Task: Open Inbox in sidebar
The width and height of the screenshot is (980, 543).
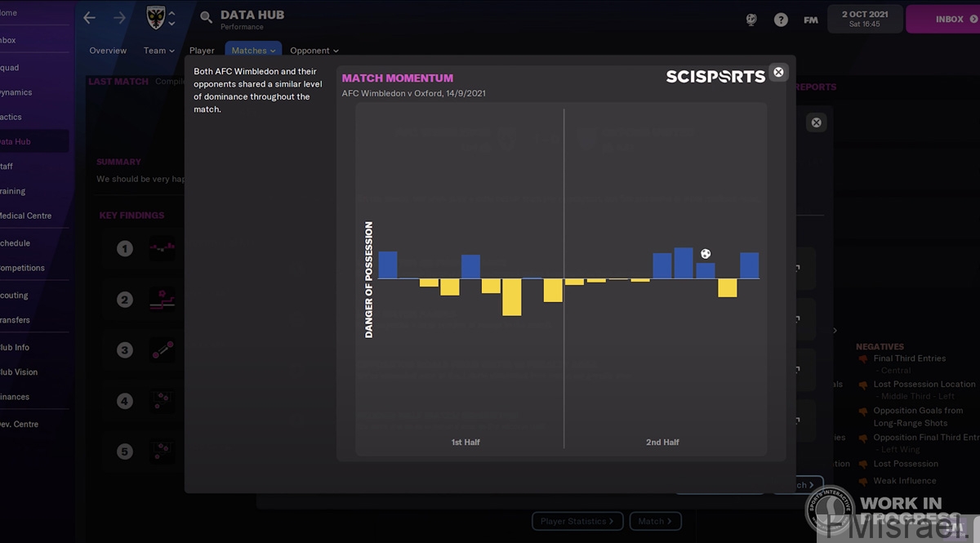Action: click(x=7, y=40)
